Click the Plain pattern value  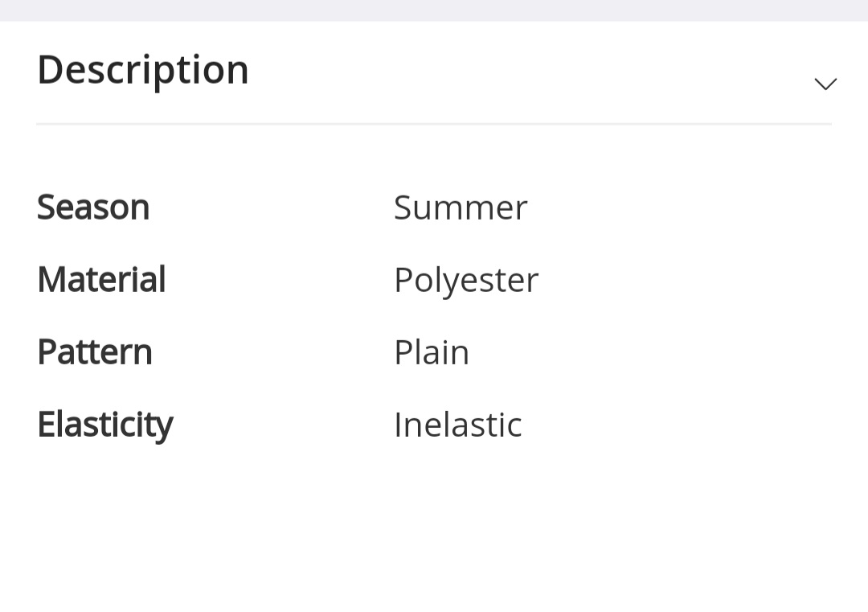(432, 352)
